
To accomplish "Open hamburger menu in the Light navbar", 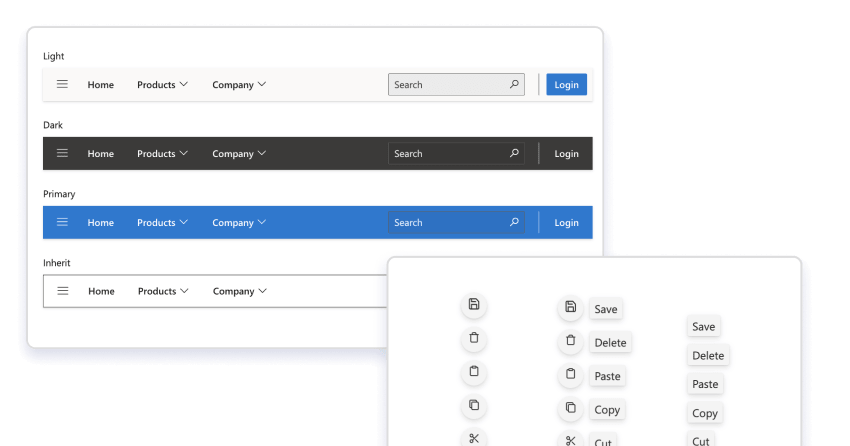I will pyautogui.click(x=62, y=85).
